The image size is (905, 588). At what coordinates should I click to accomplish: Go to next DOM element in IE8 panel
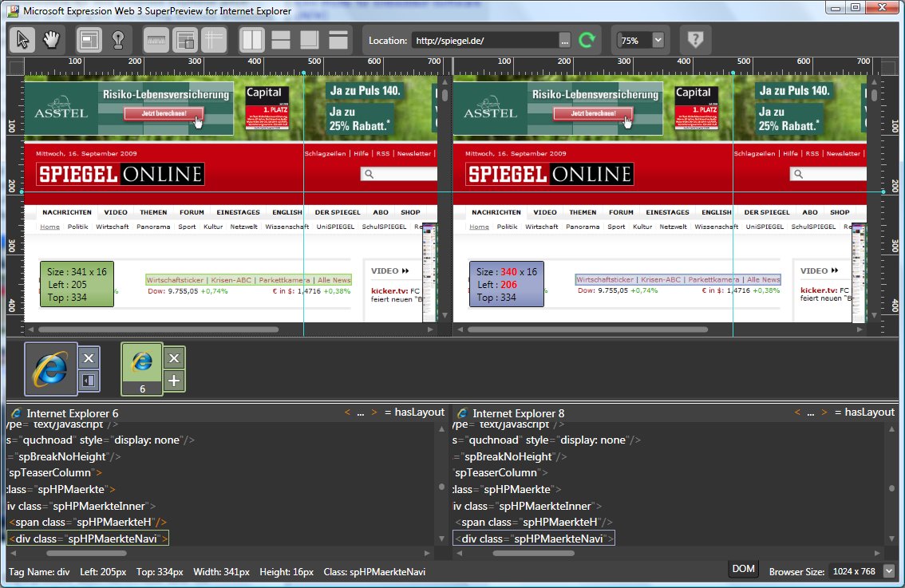point(824,412)
